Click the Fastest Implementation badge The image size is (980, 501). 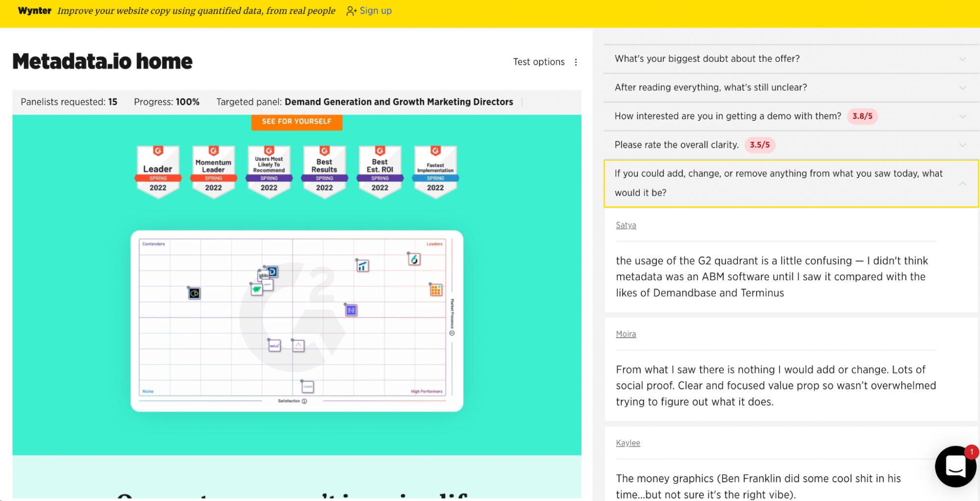(435, 171)
